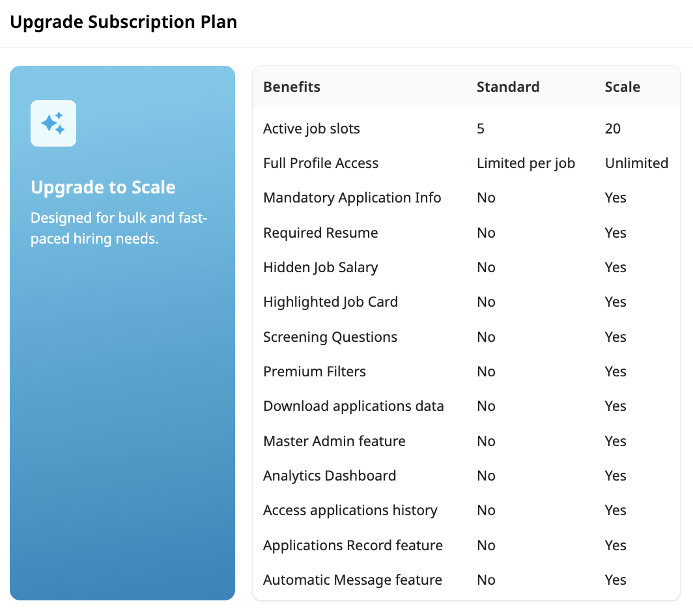Screen dimensions: 693x616
Task: Click the Active job slots row label
Action: (311, 128)
